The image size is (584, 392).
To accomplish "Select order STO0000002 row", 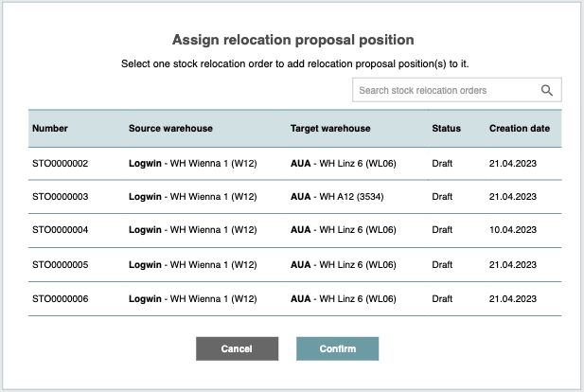I will [60, 163].
